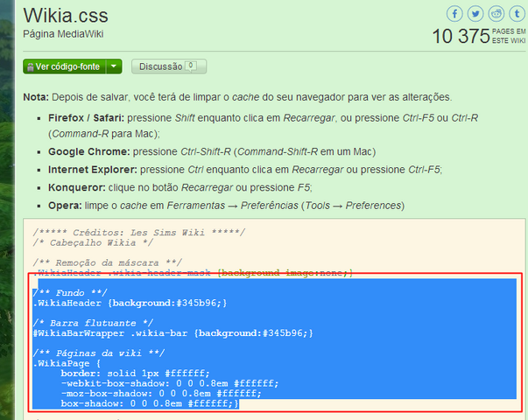
Task: Click the 'Opera:' bold label
Action: pyautogui.click(x=65, y=206)
